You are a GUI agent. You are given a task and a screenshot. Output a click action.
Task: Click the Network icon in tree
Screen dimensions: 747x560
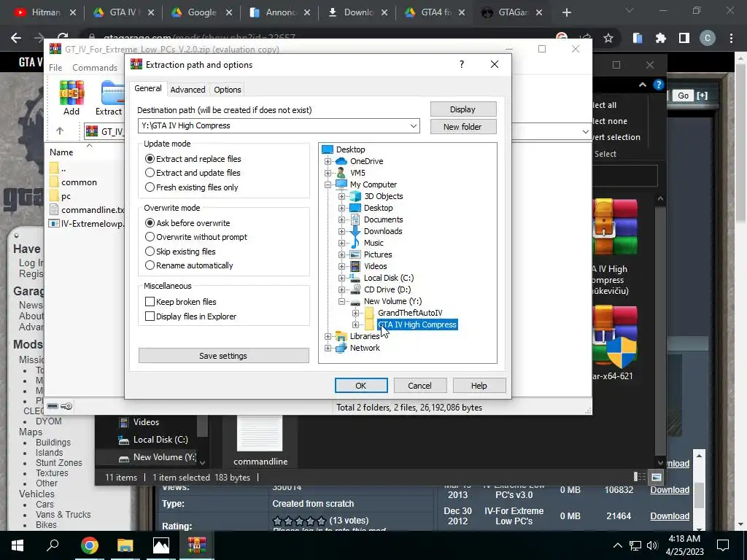[341, 348]
